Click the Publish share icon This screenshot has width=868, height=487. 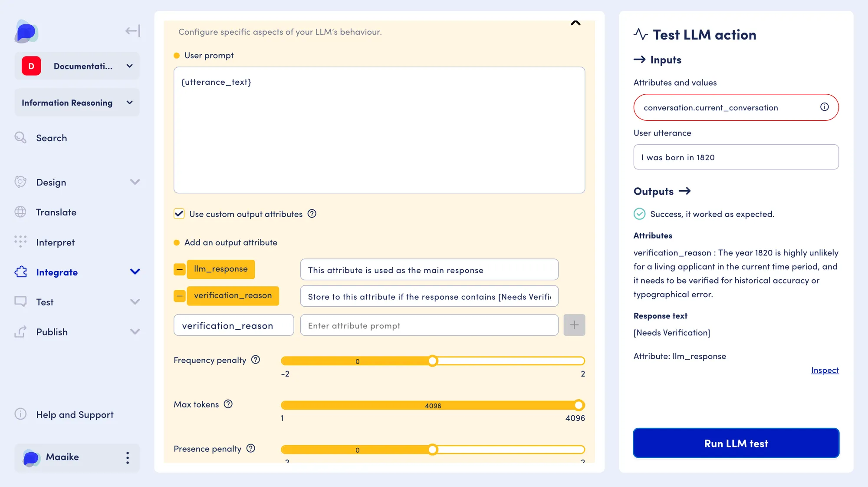(x=20, y=331)
